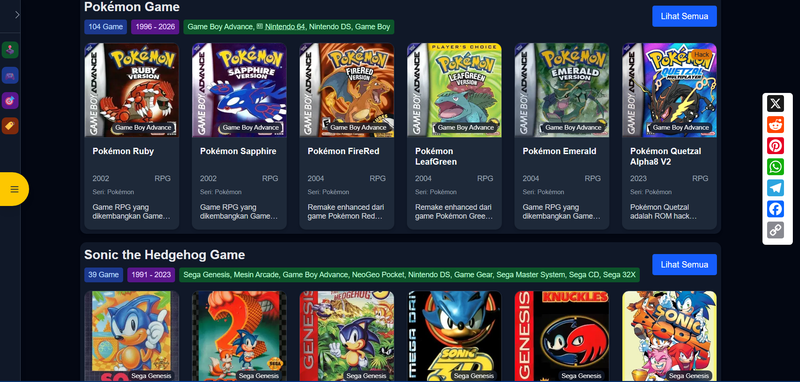Image resolution: width=800 pixels, height=382 pixels.
Task: Open Pokémon Quetzal cover image
Action: [x=669, y=90]
